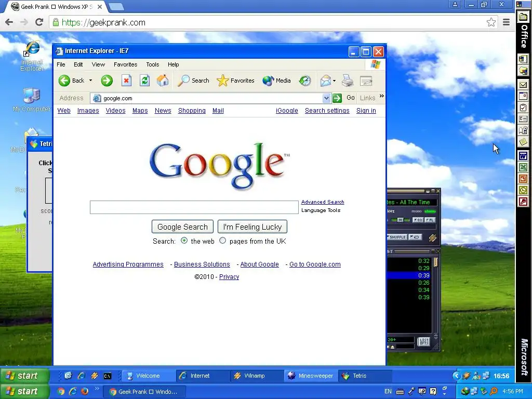This screenshot has height=399, width=532.
Task: Click the I'm Feeling Lucky button
Action: click(x=252, y=227)
